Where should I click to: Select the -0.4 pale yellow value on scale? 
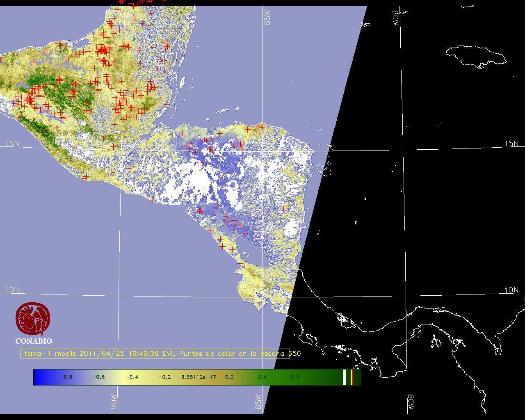(131, 377)
